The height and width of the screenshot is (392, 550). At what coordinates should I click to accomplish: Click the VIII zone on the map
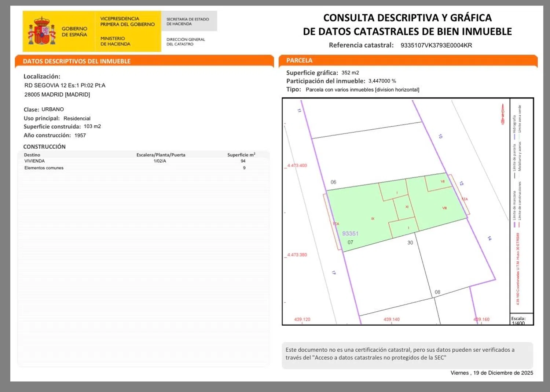coord(444,208)
